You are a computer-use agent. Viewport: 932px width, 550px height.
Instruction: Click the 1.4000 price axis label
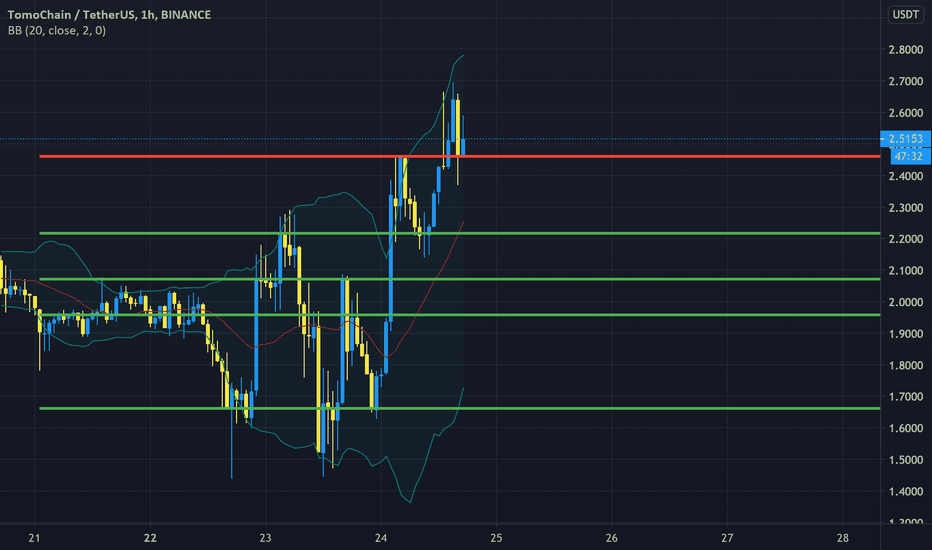[x=905, y=491]
